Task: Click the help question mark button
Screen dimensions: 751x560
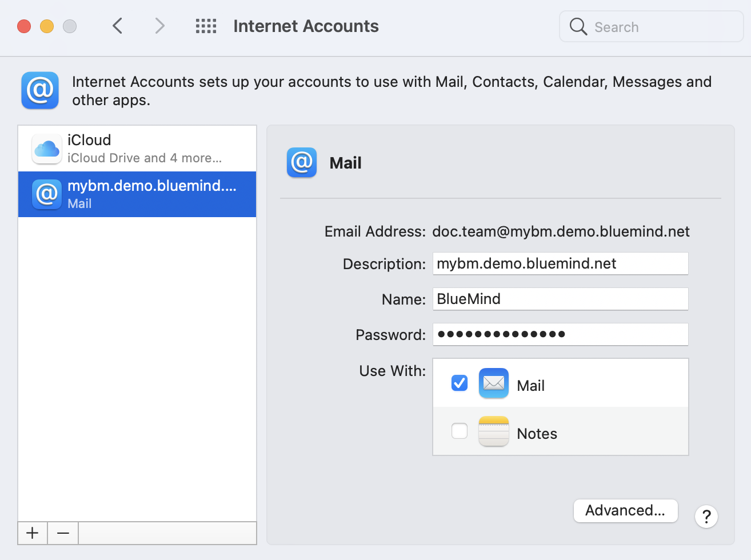Action: click(706, 517)
